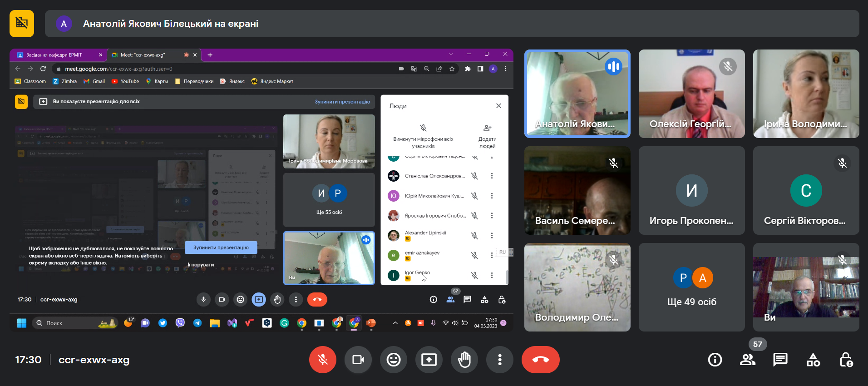868x386 pixels.
Task: Toggle camera in the bottom call bar
Action: click(358, 360)
